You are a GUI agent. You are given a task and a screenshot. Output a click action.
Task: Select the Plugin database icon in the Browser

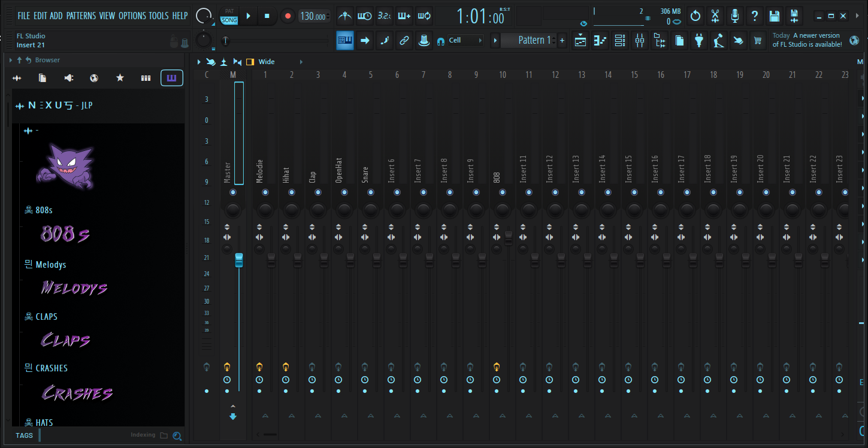pyautogui.click(x=146, y=78)
